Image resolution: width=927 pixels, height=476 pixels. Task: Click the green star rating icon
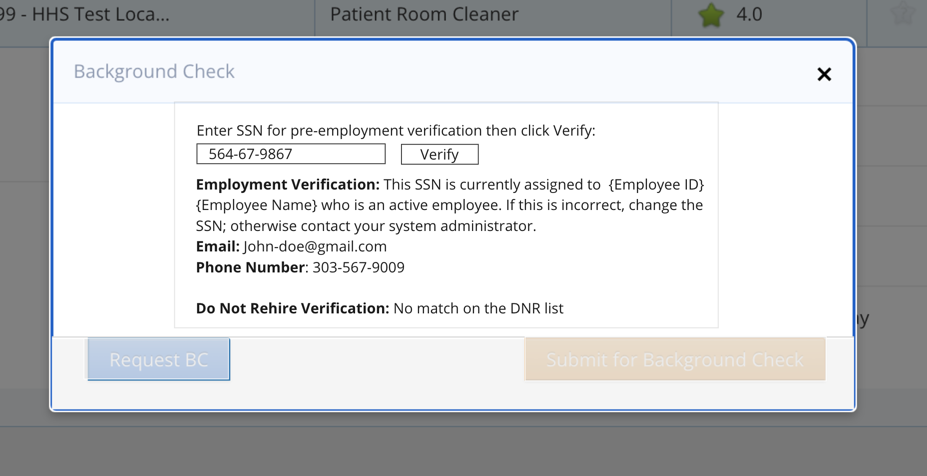tap(711, 15)
